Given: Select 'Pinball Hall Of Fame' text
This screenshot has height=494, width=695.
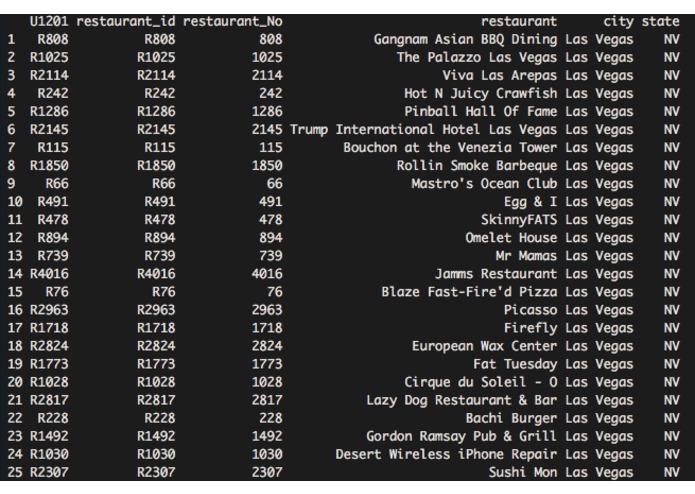Looking at the screenshot, I should coord(480,112).
